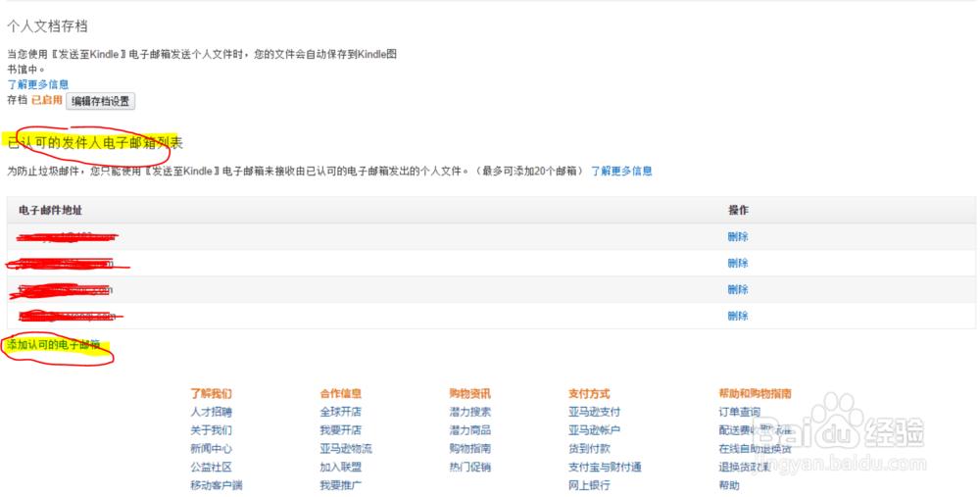Click the 帮助 footer link
The image size is (980, 497).
pyautogui.click(x=729, y=485)
